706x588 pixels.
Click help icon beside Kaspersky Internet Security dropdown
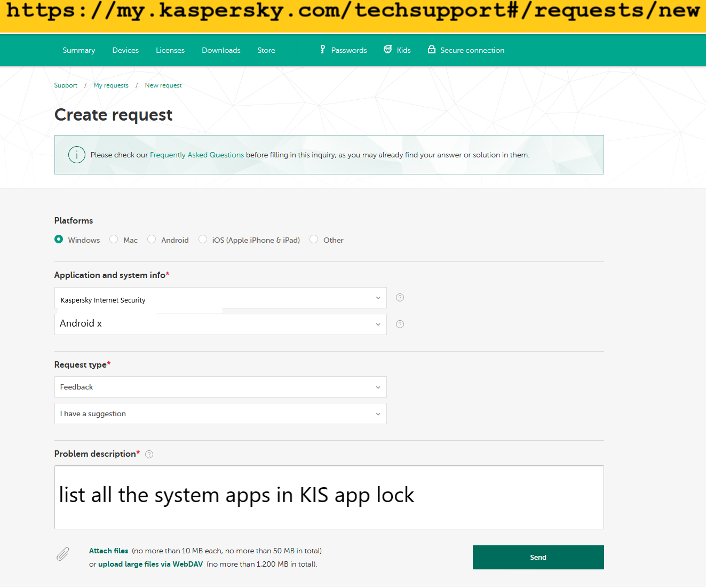coord(400,298)
